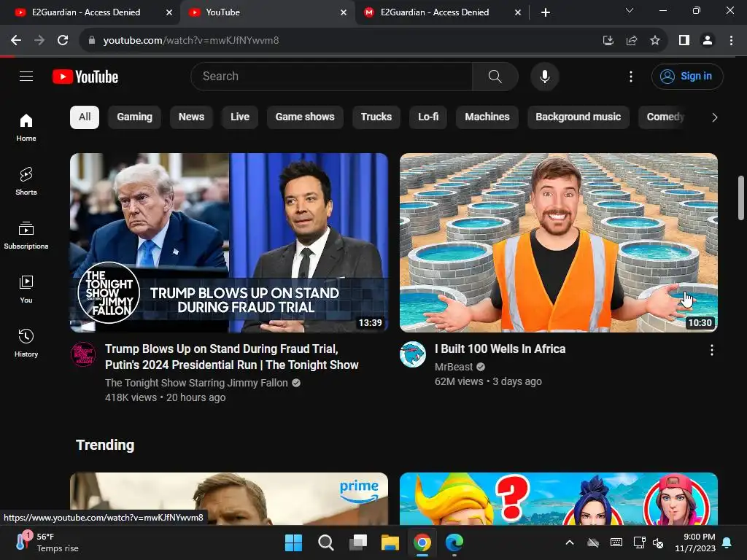The width and height of the screenshot is (747, 560).
Task: Click the Tonight Show channel avatar
Action: point(83,354)
